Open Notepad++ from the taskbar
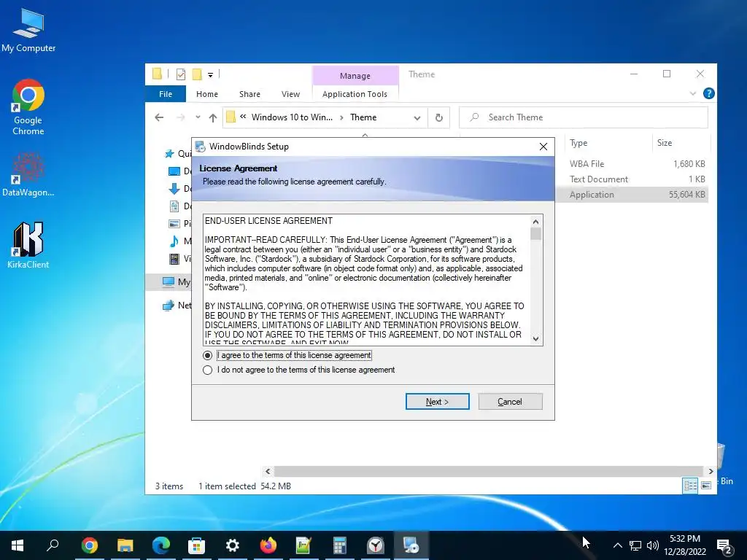 coord(303,545)
